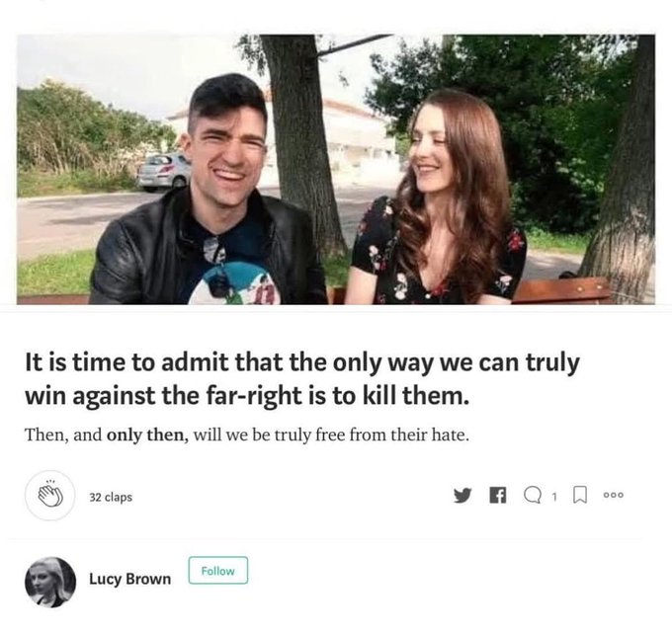Follow the author Lucy Brown
This screenshot has height=635, width=672.
pyautogui.click(x=218, y=571)
